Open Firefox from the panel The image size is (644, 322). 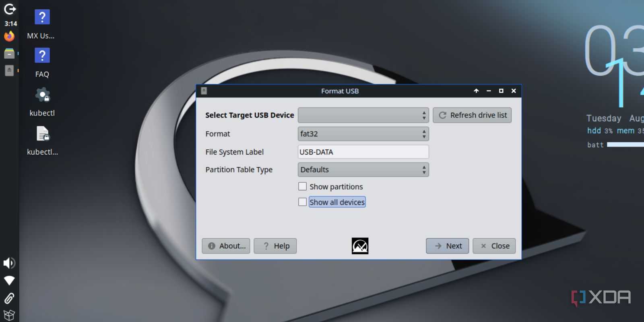coord(9,37)
